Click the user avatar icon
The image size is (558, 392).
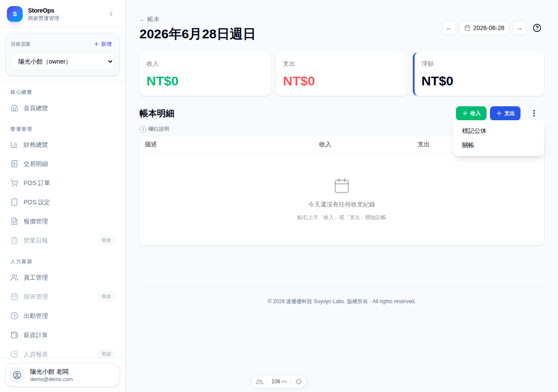(17, 375)
